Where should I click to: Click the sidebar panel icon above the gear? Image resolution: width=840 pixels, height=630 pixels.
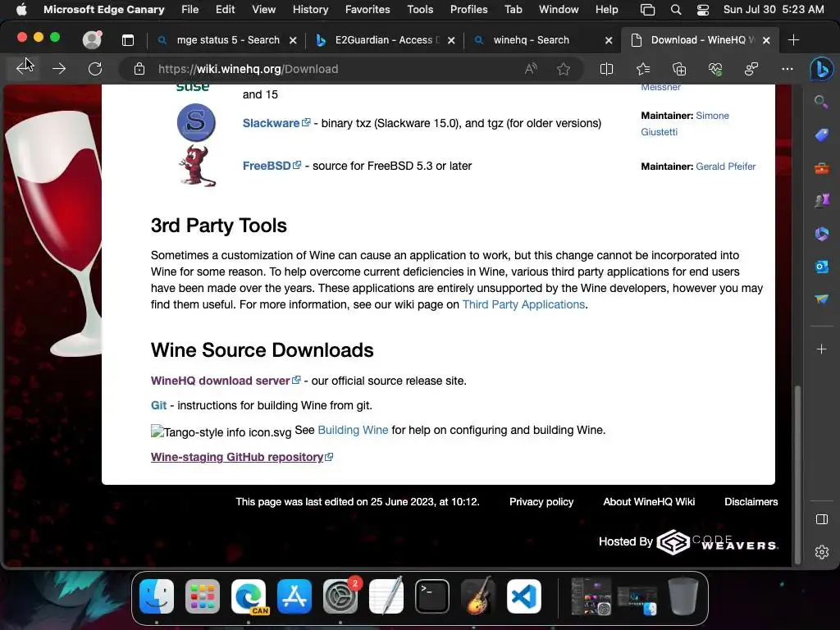click(x=821, y=519)
